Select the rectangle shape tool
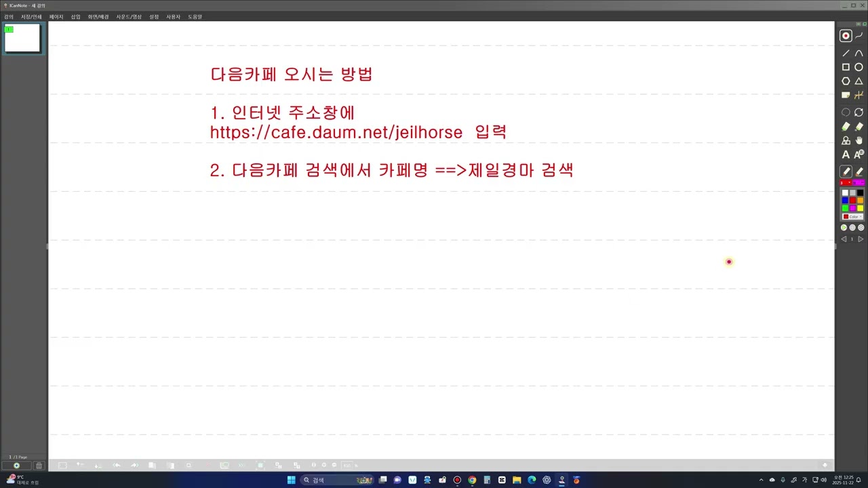The width and height of the screenshot is (868, 488). (x=846, y=67)
